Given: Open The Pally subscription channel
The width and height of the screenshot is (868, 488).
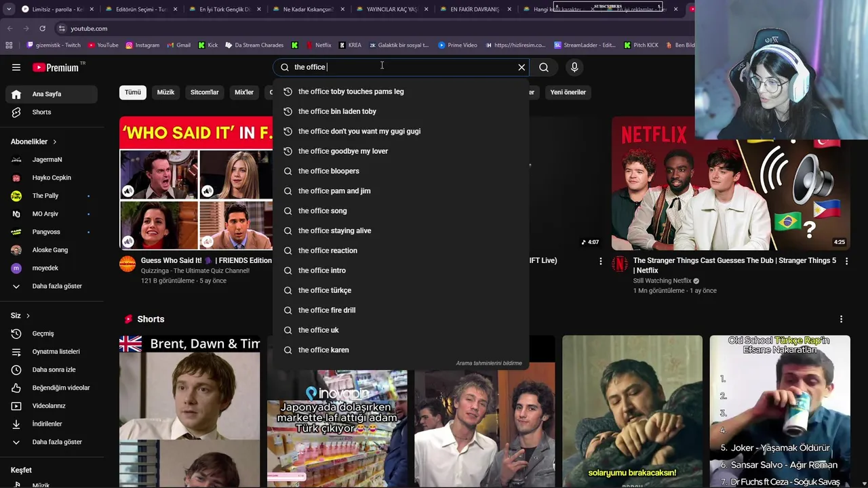Looking at the screenshot, I should tap(52, 196).
